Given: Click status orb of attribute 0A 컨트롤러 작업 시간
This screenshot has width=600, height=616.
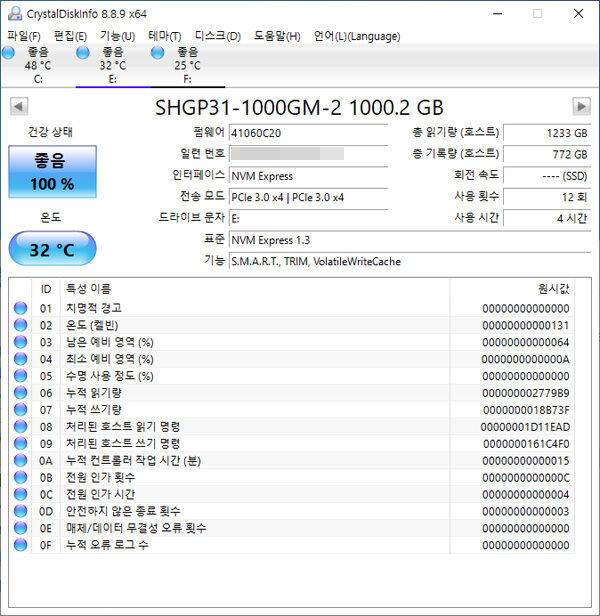Looking at the screenshot, I should pyautogui.click(x=20, y=460).
